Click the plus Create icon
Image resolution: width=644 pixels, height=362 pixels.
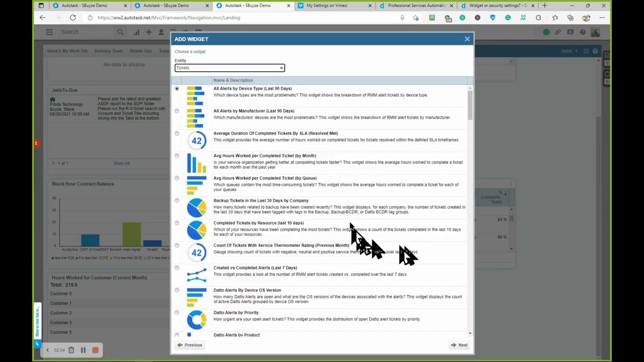click(148, 32)
